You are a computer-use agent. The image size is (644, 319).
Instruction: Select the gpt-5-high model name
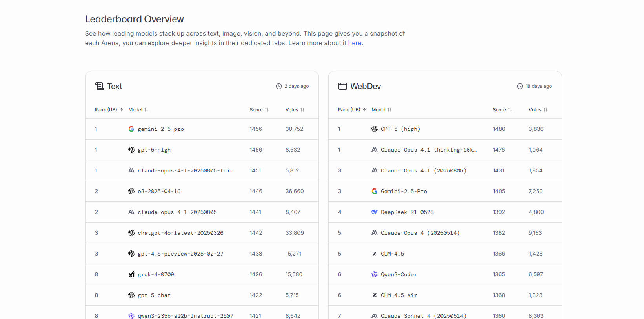point(154,150)
